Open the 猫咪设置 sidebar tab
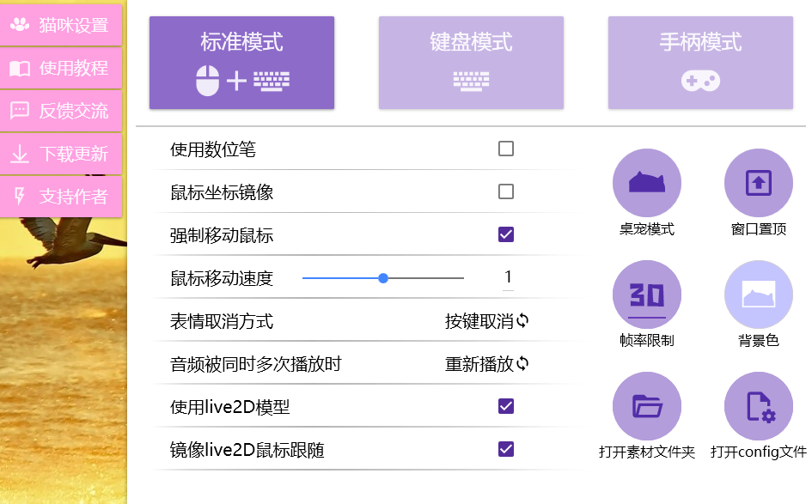Screen dimensions: 812x504 (61, 25)
